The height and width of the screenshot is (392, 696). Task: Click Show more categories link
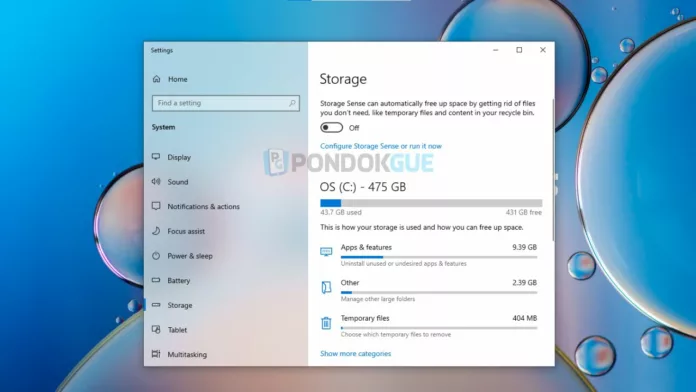click(356, 353)
